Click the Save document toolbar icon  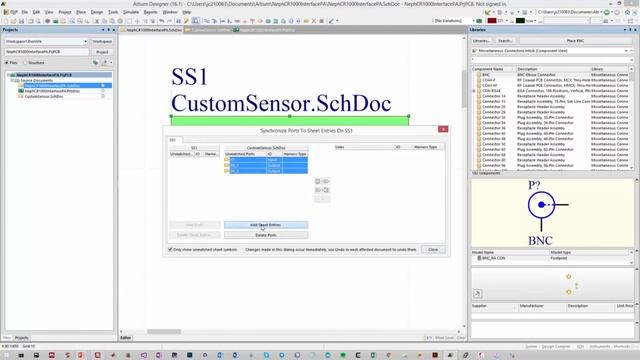pyautogui.click(x=22, y=21)
